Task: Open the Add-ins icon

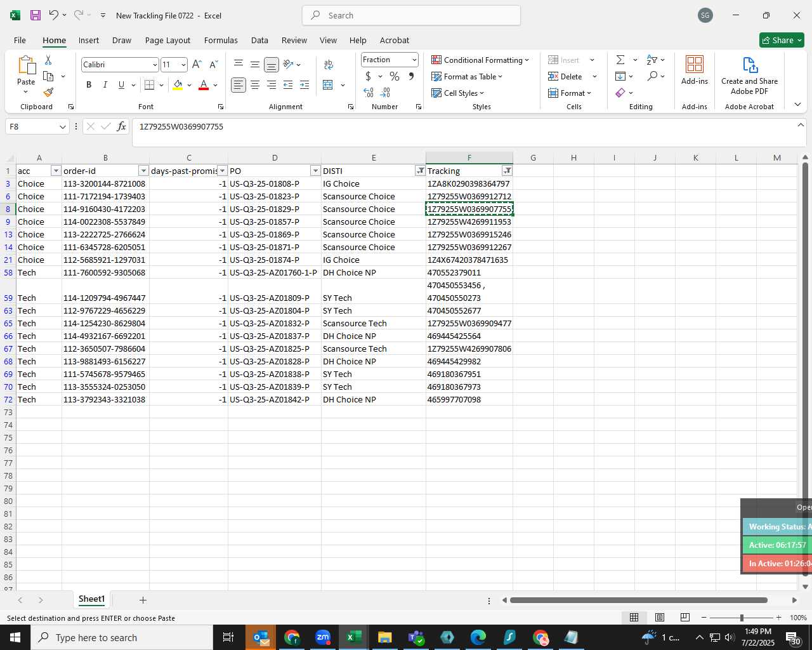Action: coord(695,65)
